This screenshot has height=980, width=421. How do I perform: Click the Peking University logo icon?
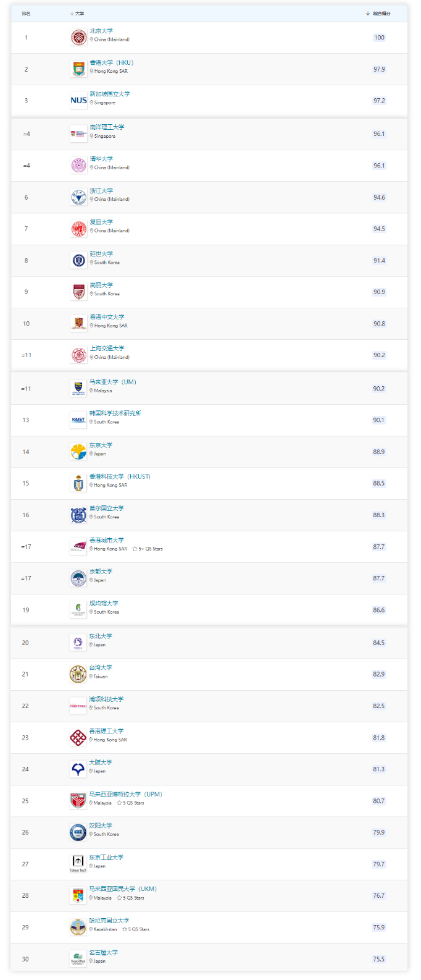coord(78,38)
